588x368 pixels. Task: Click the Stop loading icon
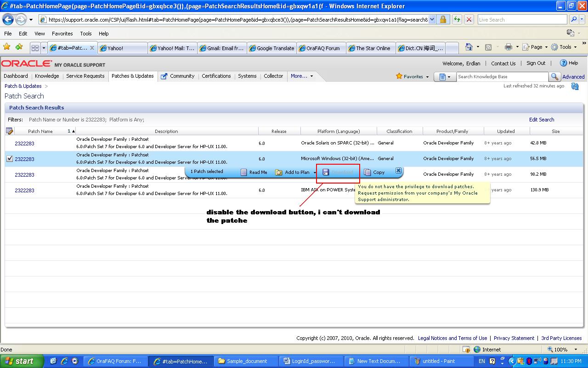pyautogui.click(x=469, y=20)
